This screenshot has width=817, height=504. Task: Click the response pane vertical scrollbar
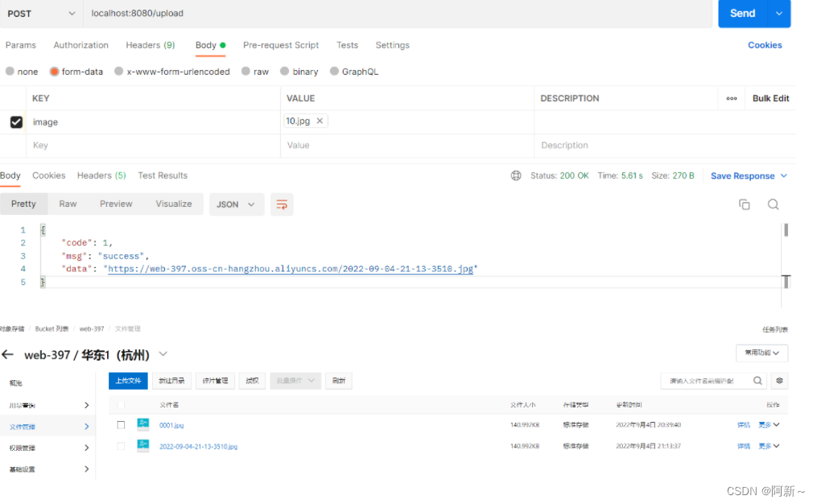[x=786, y=229]
